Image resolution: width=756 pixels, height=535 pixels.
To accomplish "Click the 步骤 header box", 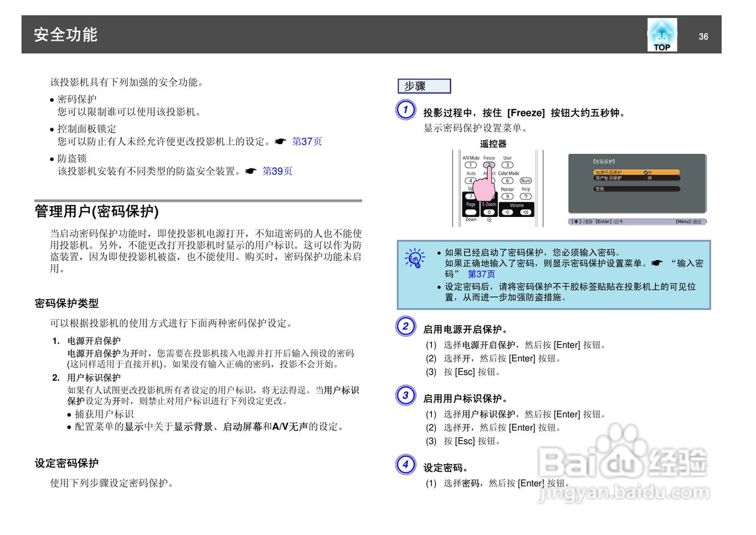I will (x=423, y=86).
